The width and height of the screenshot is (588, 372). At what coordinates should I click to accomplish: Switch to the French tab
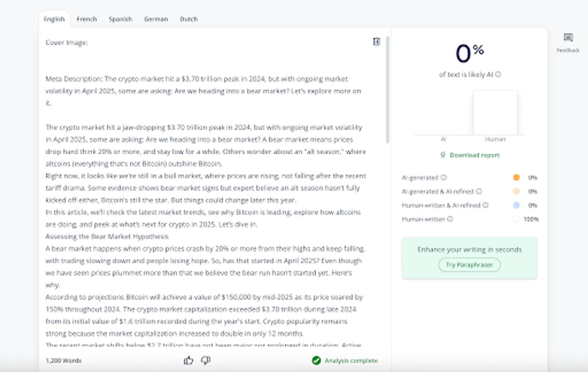[x=87, y=19]
